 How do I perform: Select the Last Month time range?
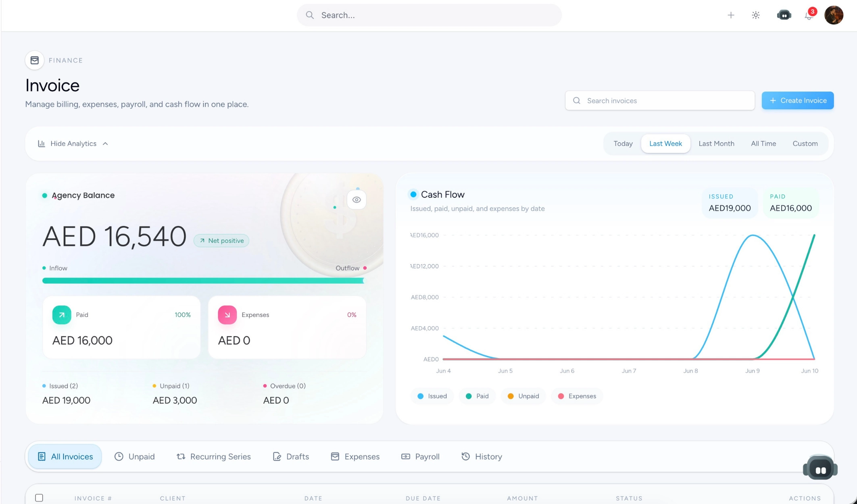pyautogui.click(x=716, y=144)
